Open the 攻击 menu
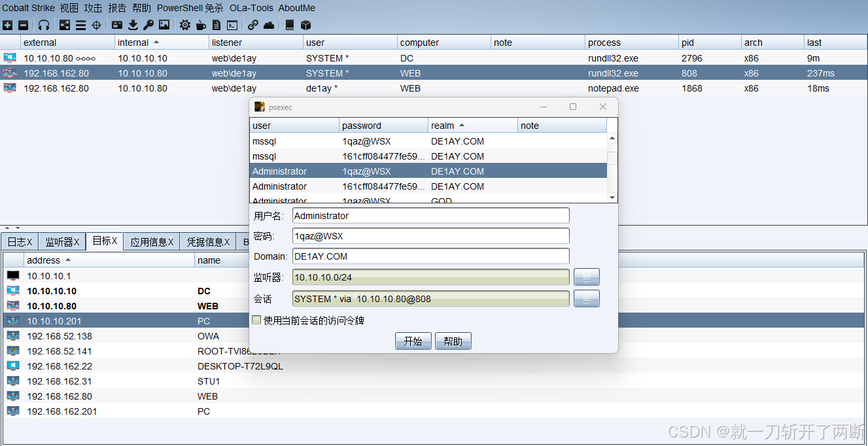The width and height of the screenshot is (868, 446). 93,8
